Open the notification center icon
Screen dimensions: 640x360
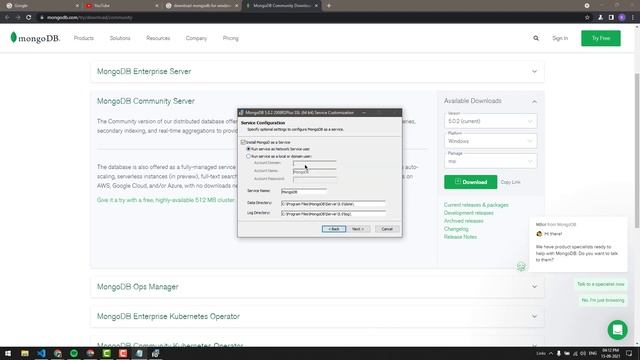coord(629,353)
